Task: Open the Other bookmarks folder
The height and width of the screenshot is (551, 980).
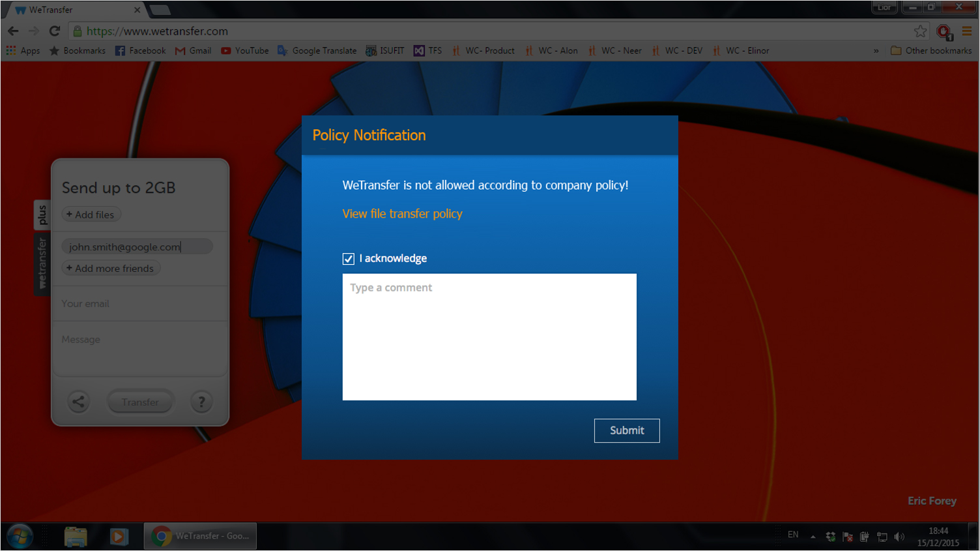Action: click(x=931, y=50)
